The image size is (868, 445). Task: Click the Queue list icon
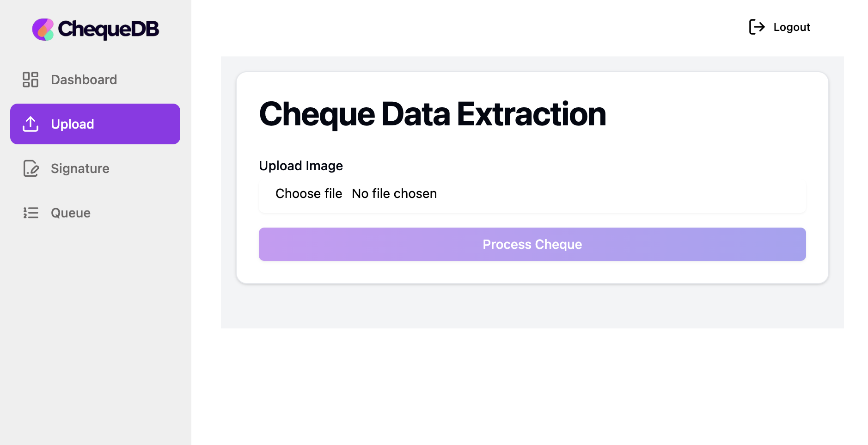pyautogui.click(x=31, y=213)
